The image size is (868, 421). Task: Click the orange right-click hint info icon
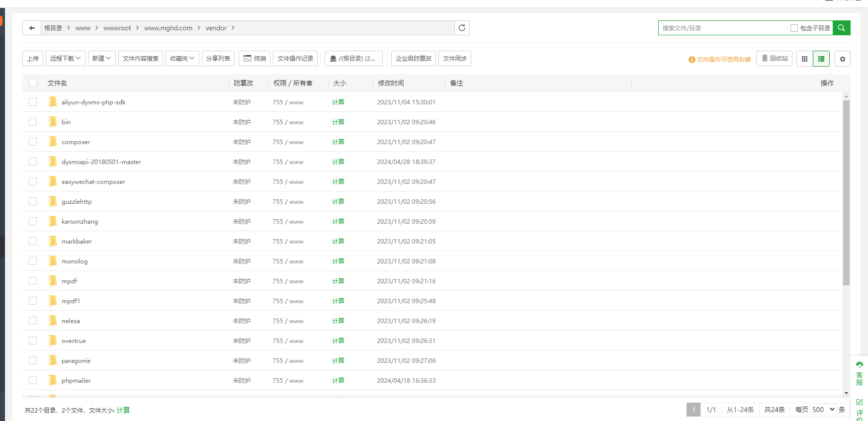tap(692, 60)
